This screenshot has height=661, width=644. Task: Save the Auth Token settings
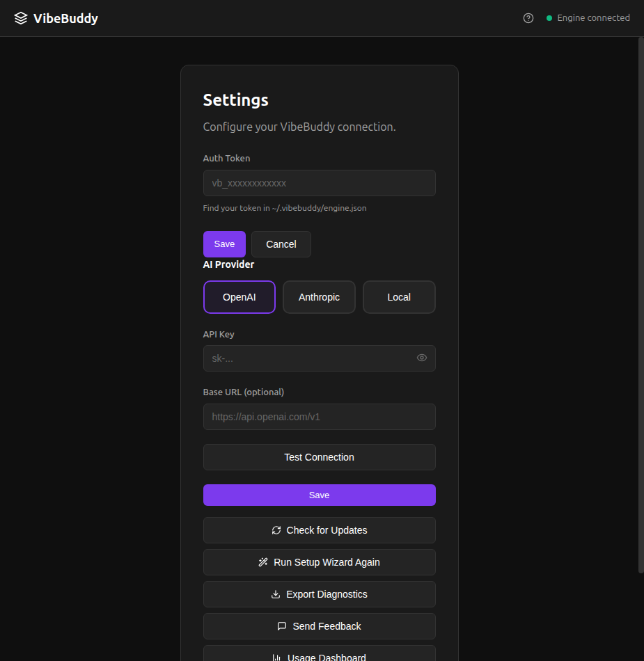point(224,244)
